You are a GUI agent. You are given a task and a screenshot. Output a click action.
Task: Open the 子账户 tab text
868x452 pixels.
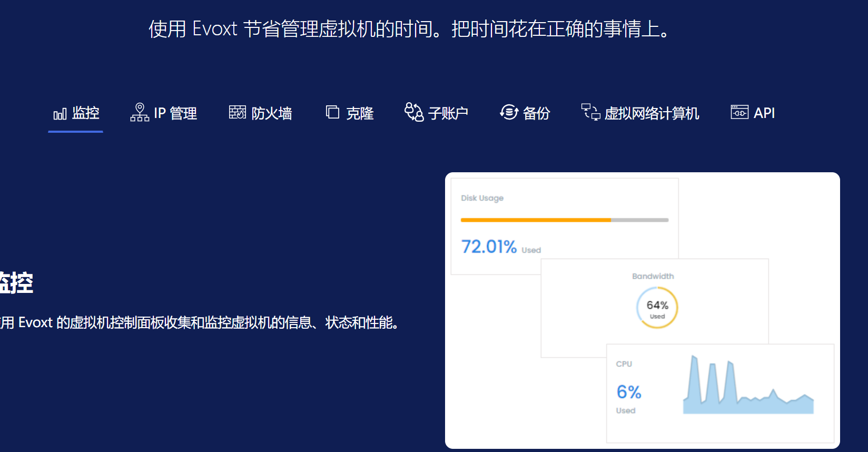[x=448, y=113]
